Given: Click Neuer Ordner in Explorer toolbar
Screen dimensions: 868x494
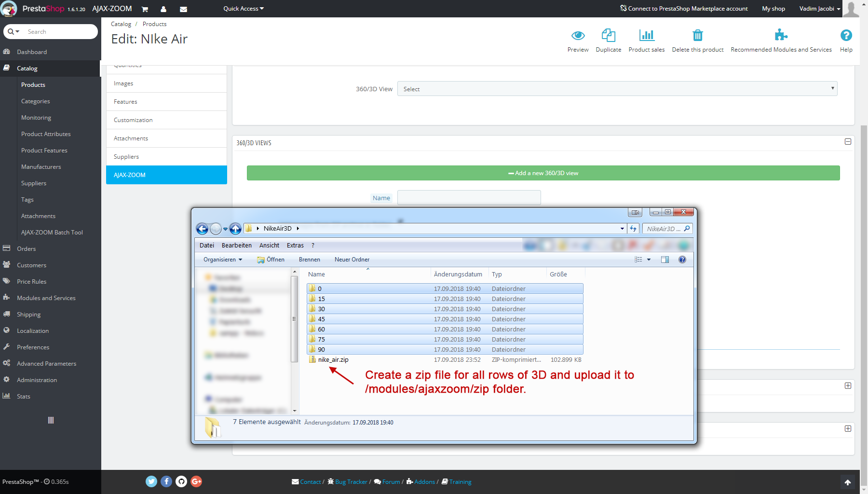Looking at the screenshot, I should point(352,260).
